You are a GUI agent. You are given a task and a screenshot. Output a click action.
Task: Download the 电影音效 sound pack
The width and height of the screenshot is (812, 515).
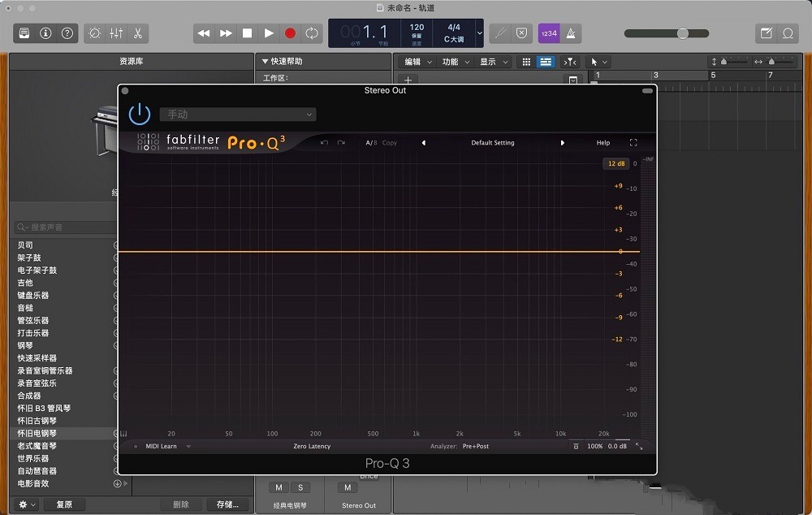(118, 483)
